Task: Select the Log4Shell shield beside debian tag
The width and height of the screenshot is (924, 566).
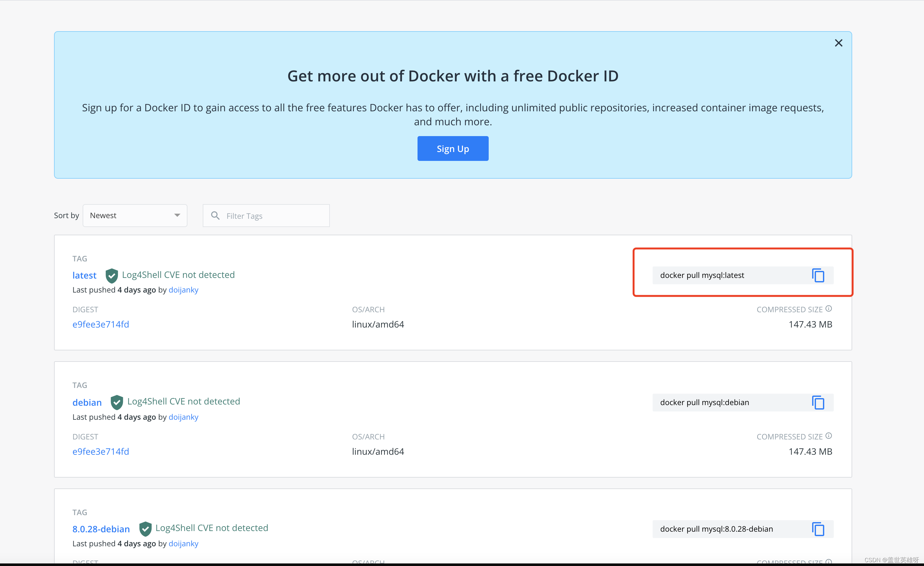Action: pos(117,402)
